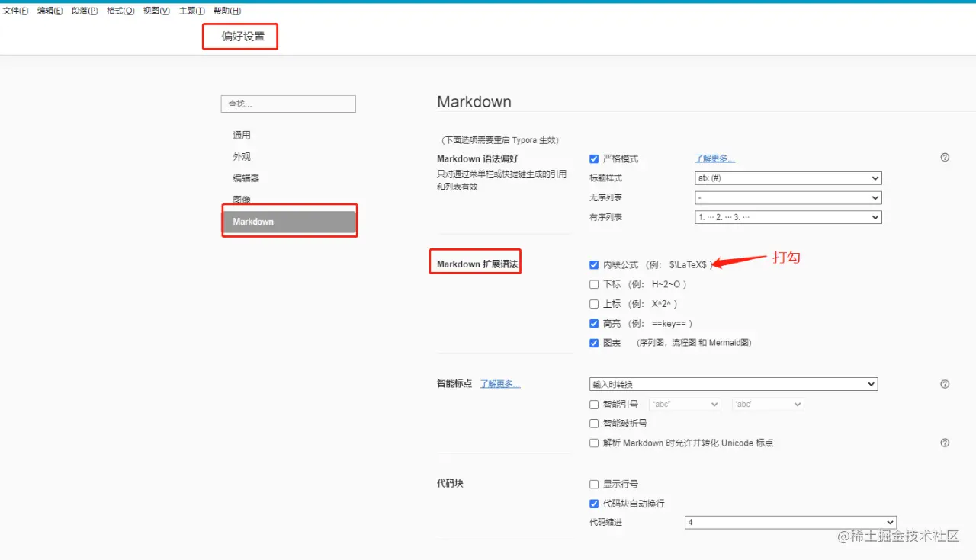
Task: Click the Markdown page heading
Action: click(x=474, y=101)
